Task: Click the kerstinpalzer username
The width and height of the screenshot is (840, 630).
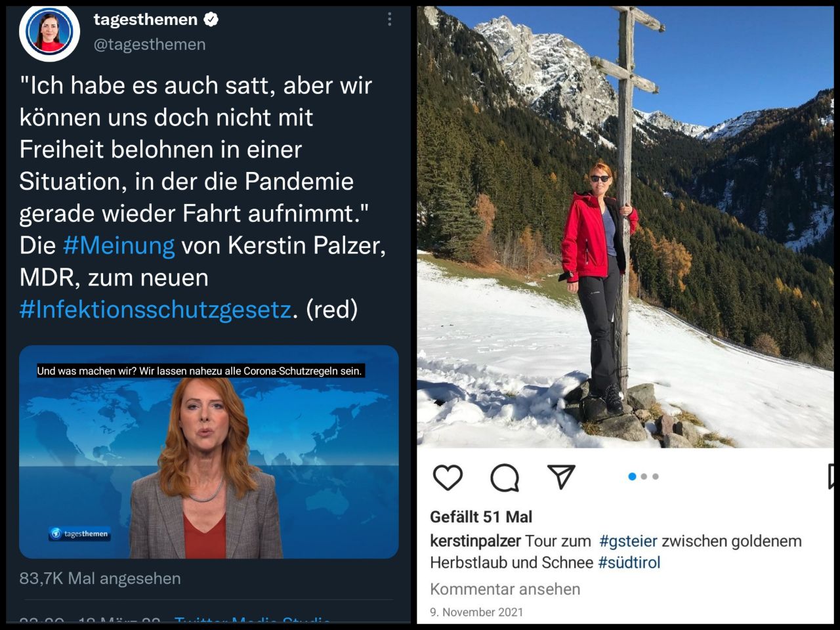Action: coord(476,541)
